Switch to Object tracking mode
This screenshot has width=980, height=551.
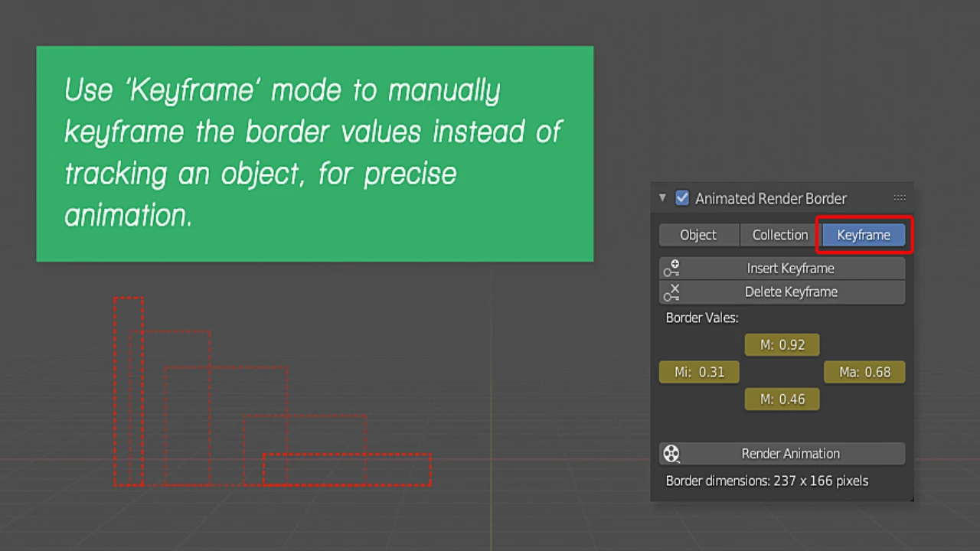(698, 235)
